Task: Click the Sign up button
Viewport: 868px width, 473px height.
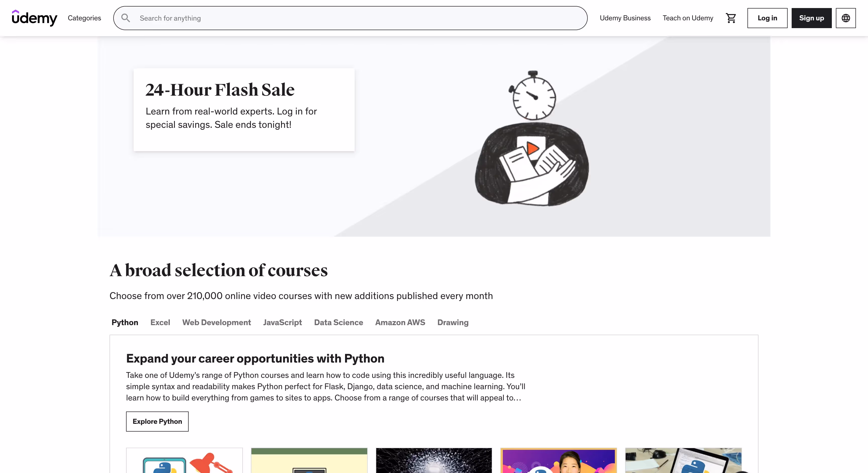Action: [x=811, y=18]
